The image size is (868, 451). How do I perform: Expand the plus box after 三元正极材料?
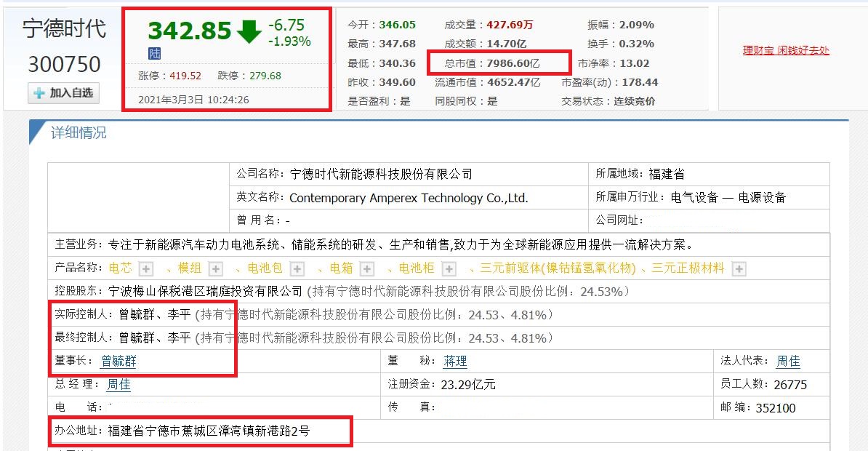[x=739, y=268]
